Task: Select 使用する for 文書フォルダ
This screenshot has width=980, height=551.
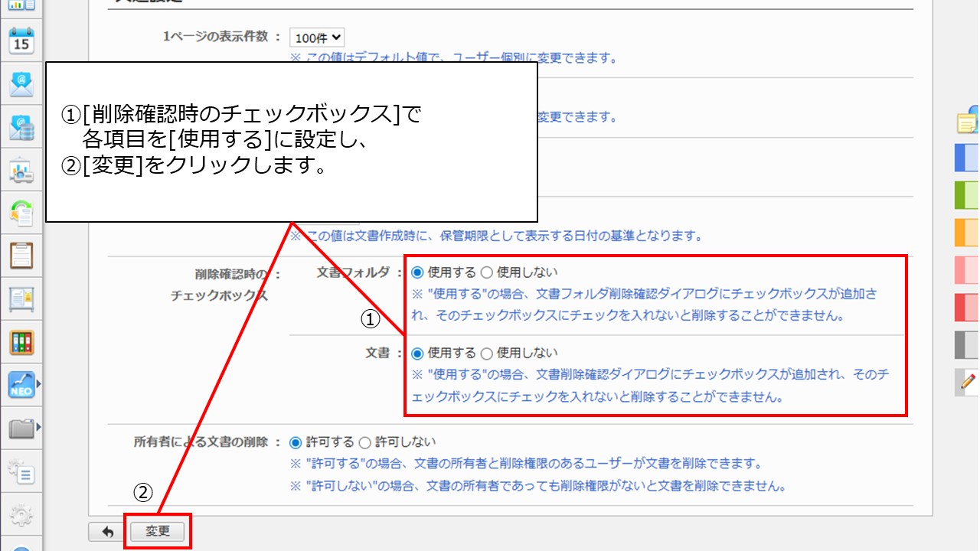Action: click(417, 272)
